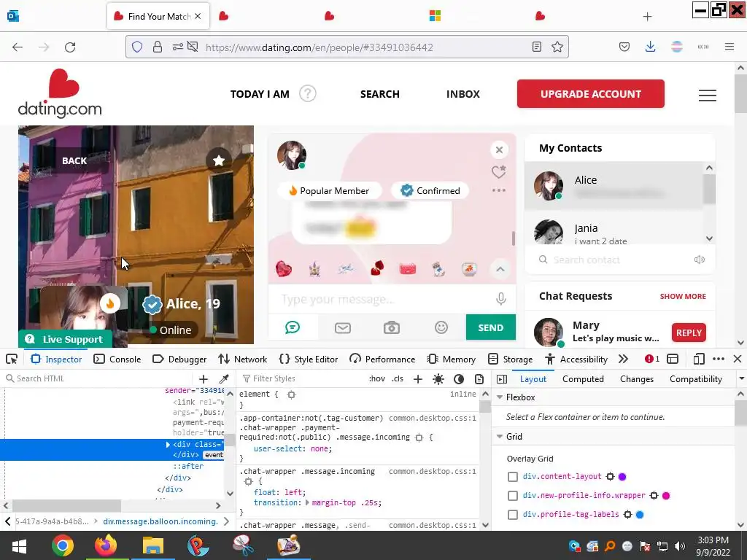This screenshot has height=560, width=747.
Task: Click the blue swatch for div.profile-tag-labels
Action: click(640, 515)
